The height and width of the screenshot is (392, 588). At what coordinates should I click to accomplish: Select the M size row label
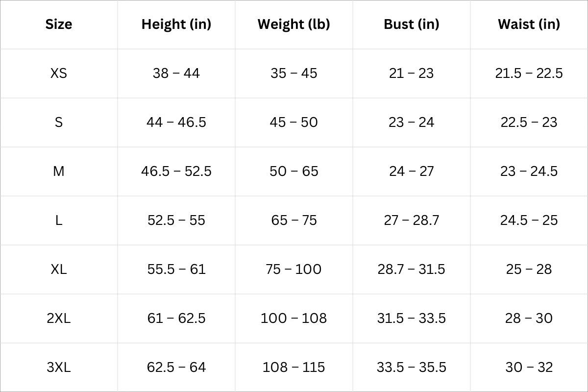59,171
